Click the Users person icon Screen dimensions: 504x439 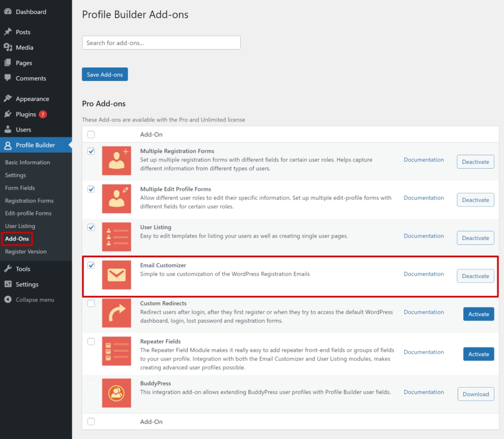coord(8,129)
